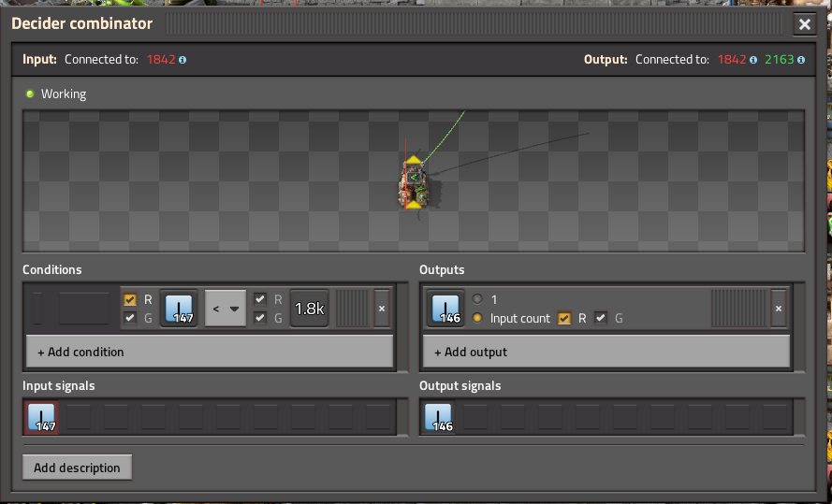Click the condition's first signal icon slot

pos(178,309)
